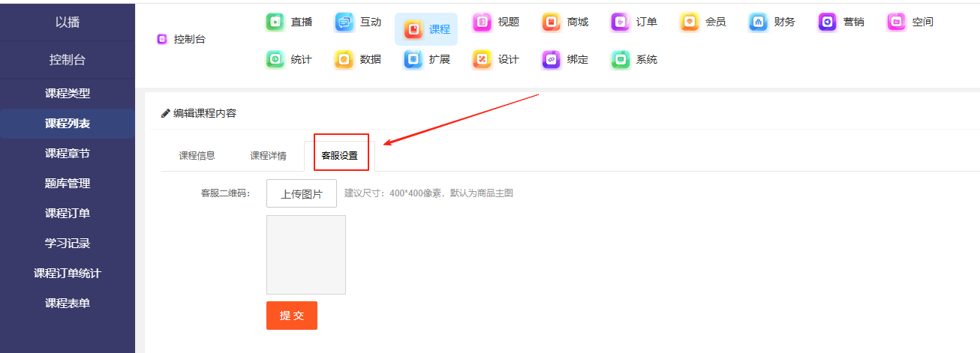
Task: Switch to the 课程详情 tab
Action: 268,156
